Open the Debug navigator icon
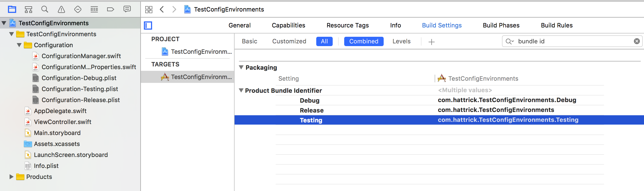 coord(94,10)
